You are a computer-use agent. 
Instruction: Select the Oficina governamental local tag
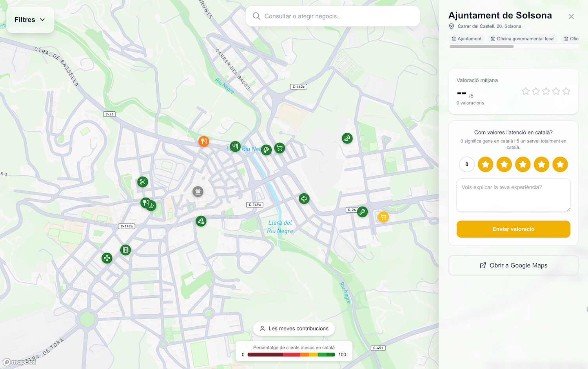click(x=523, y=39)
